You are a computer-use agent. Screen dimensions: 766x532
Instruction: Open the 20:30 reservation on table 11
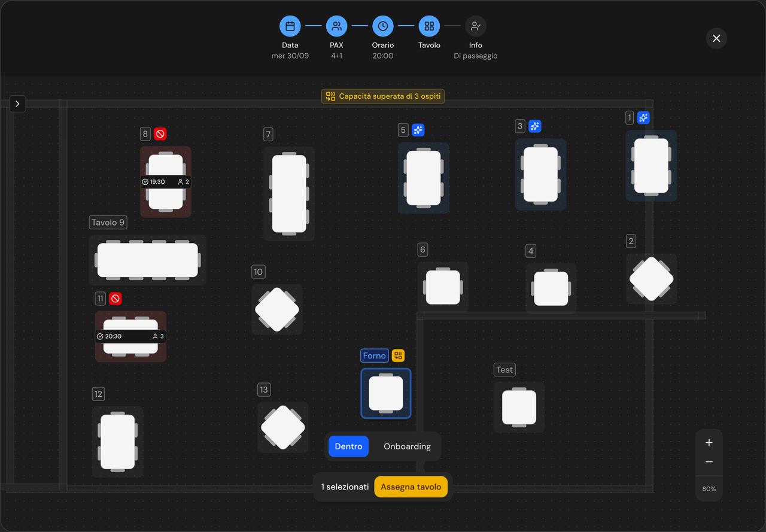tap(130, 336)
